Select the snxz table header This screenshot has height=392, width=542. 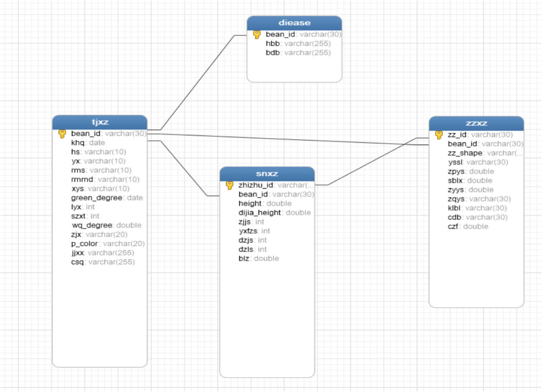[267, 174]
